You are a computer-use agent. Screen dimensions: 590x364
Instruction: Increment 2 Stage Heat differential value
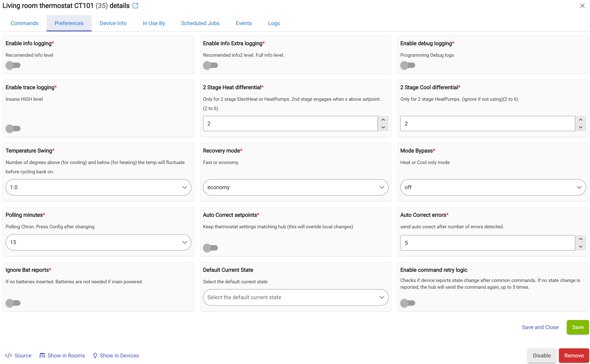coord(383,120)
